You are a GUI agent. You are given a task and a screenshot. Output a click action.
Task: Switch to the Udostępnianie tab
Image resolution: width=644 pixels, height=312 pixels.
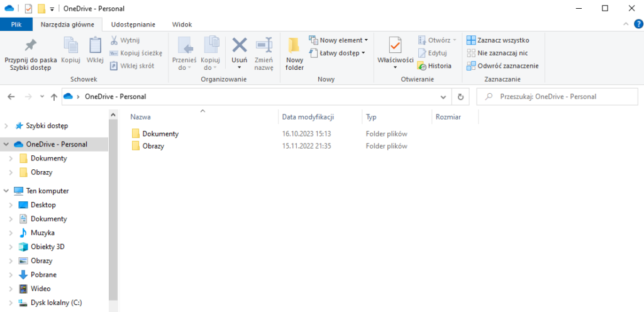tap(133, 25)
